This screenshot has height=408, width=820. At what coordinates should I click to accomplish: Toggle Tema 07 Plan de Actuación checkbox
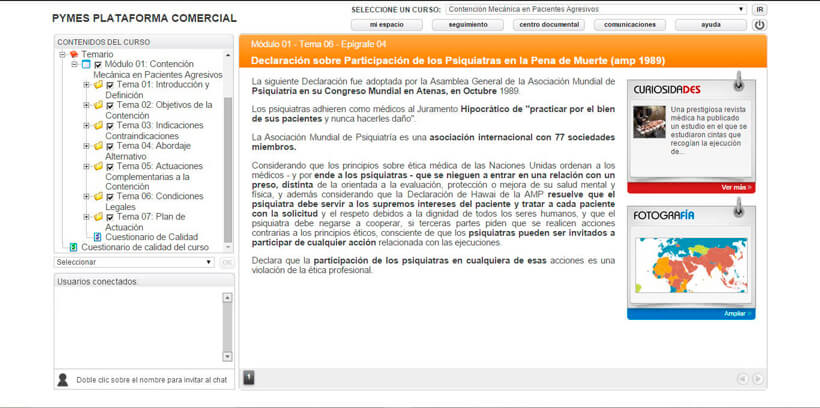point(110,217)
